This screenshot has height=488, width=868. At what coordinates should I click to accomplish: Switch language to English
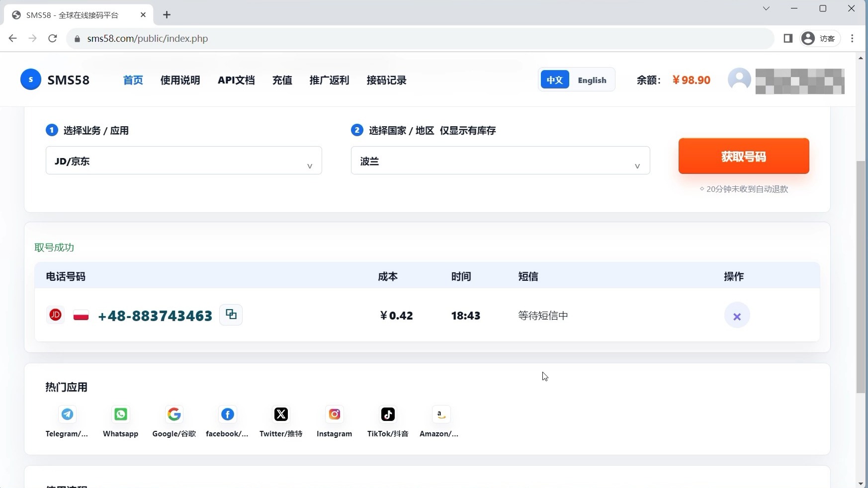tap(592, 80)
